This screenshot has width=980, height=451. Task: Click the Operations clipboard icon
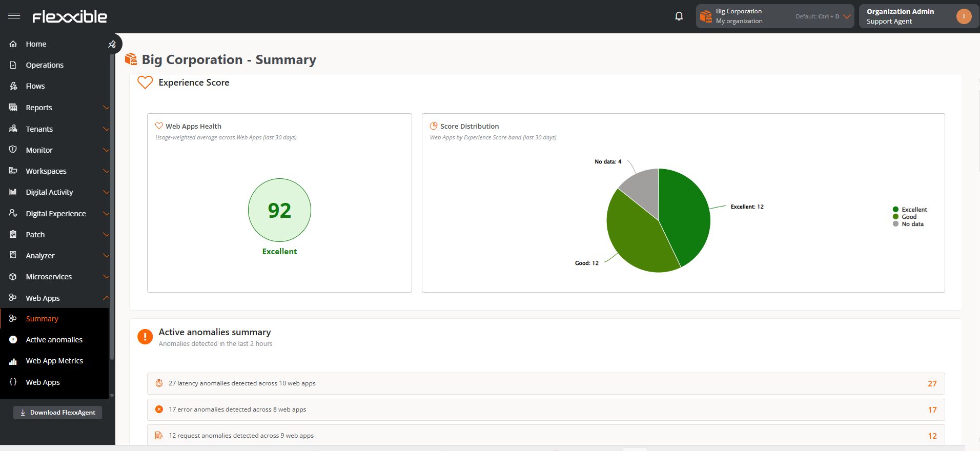click(13, 65)
